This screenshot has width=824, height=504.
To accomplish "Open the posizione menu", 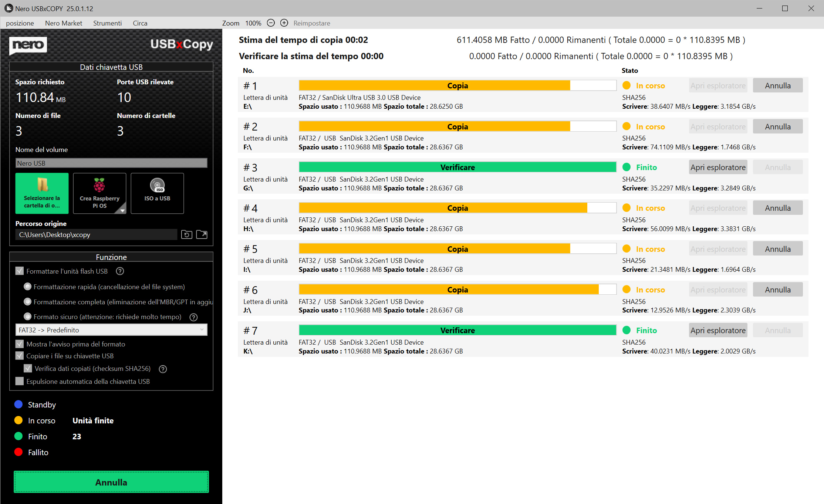I will pyautogui.click(x=20, y=23).
